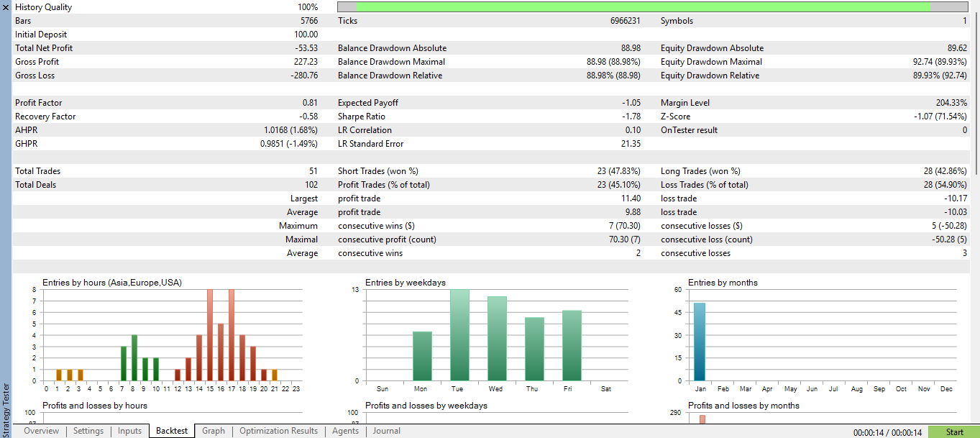Click the Ticks count 6966231
Screen dimensions: 980x438
pos(625,20)
